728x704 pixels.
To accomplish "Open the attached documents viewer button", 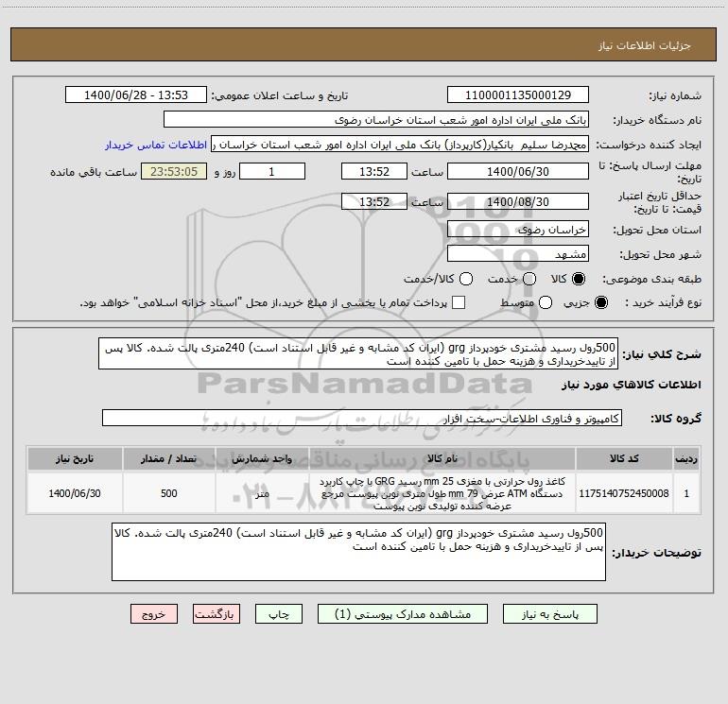I will point(403,614).
